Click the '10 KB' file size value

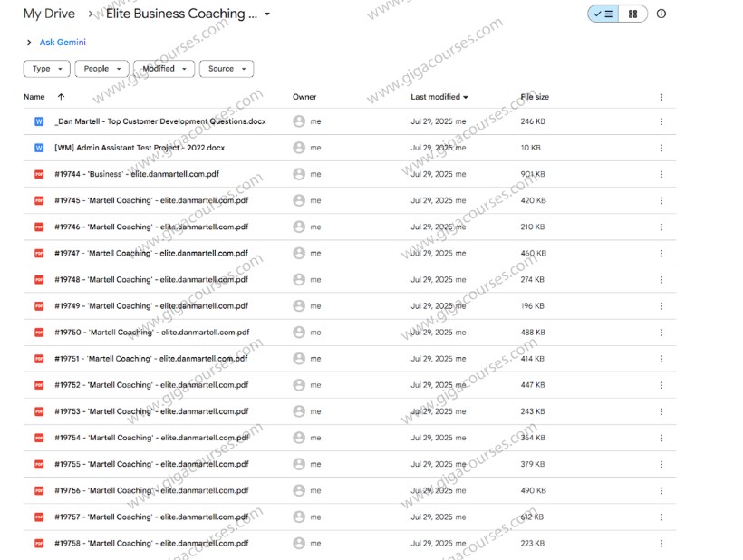pos(530,148)
